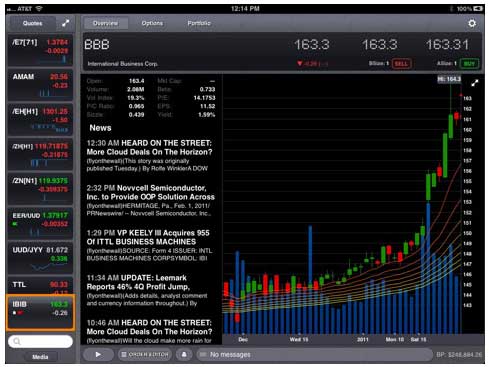Select the UUD/JYY quote tile
This screenshot has width=489, height=367.
click(x=40, y=258)
